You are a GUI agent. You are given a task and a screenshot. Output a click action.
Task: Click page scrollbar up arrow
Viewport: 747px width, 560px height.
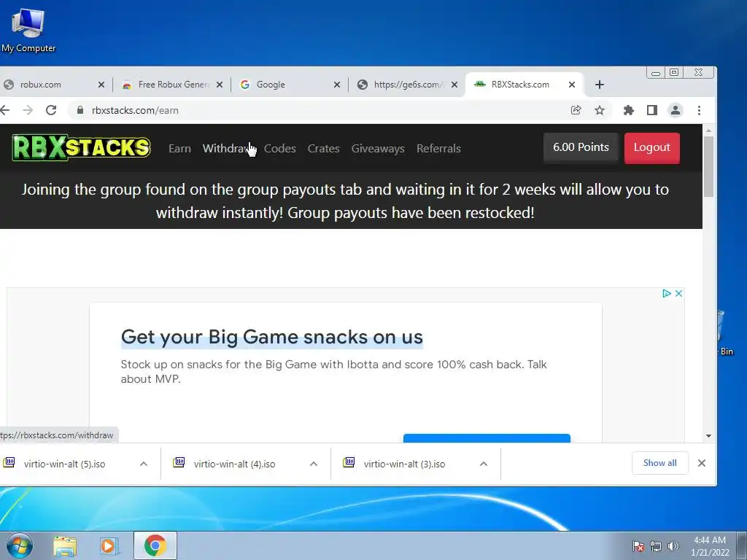click(x=708, y=130)
